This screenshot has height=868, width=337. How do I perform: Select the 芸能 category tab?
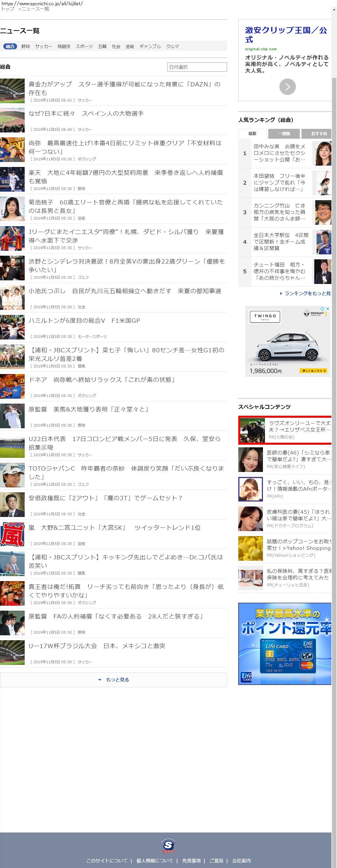point(130,46)
